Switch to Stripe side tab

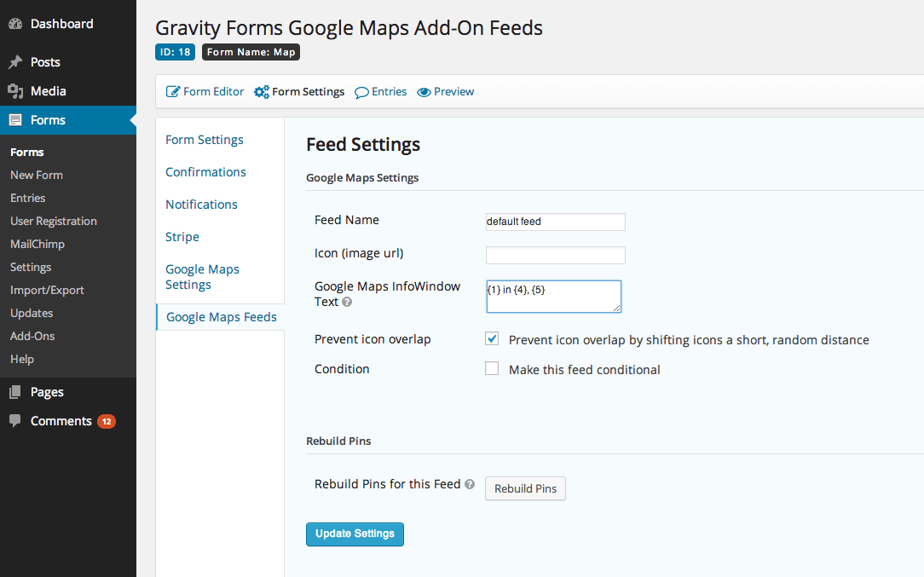coord(182,237)
